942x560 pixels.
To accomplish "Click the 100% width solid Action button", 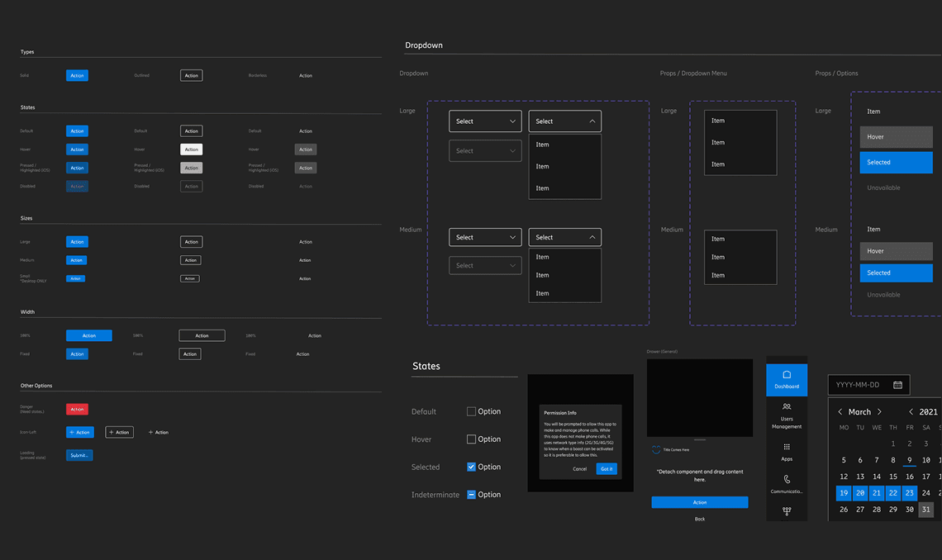I will pos(89,335).
